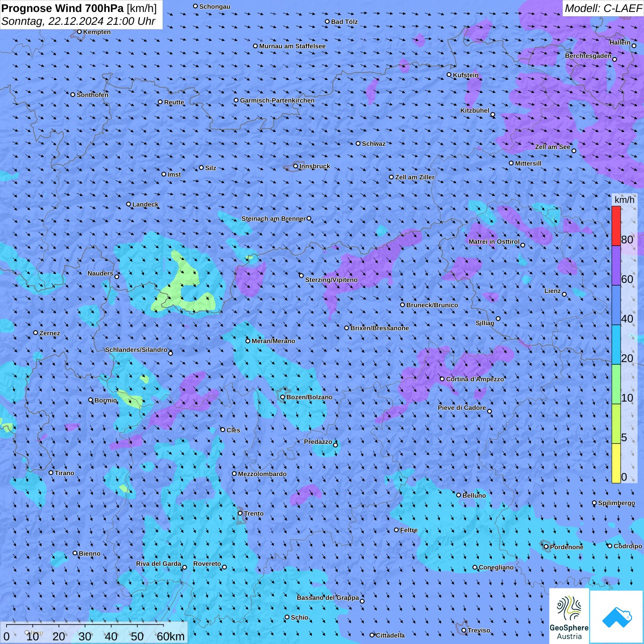
Task: Click the 'Schlanders/Silandro' label
Action: click(x=136, y=350)
